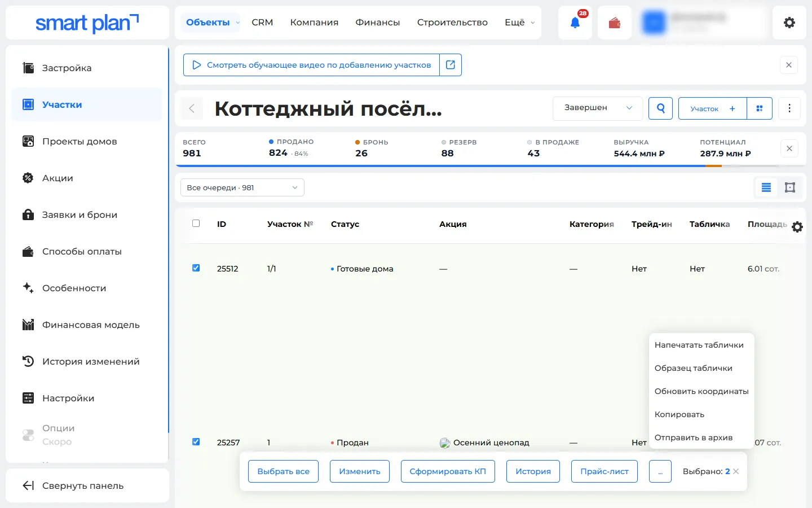Close the training video banner
The width and height of the screenshot is (812, 508).
pos(789,65)
